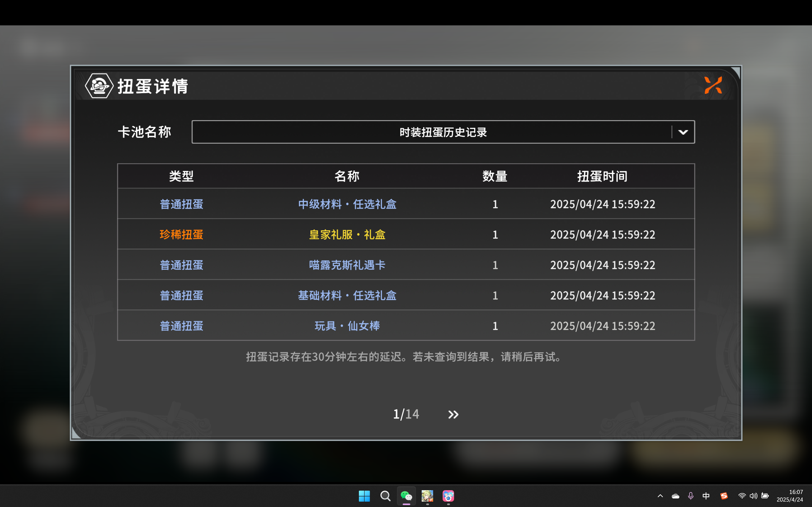Screen dimensions: 812x507
Task: Click the gacha capsule icon beside 扭蛋详情
Action: tap(99, 86)
